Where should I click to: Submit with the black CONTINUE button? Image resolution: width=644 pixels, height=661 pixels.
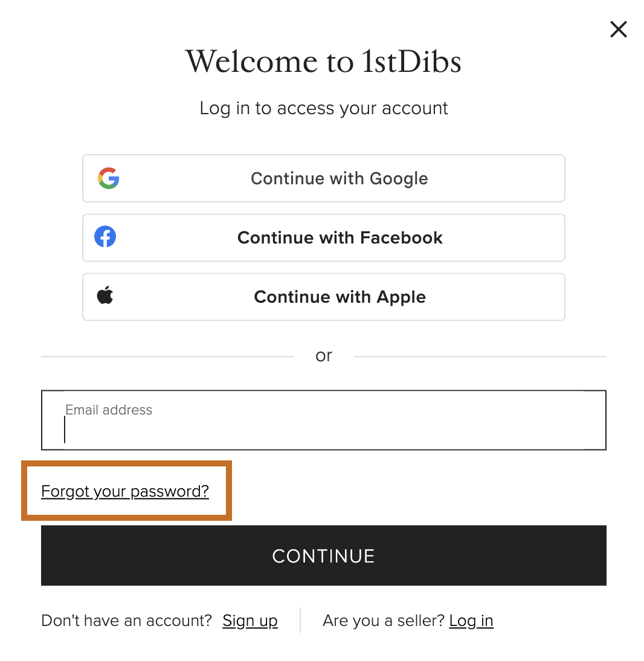pos(324,556)
